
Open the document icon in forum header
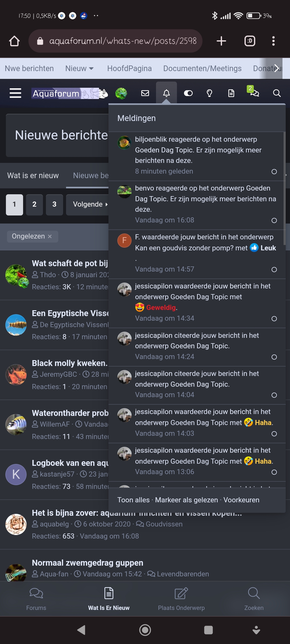pos(231,93)
